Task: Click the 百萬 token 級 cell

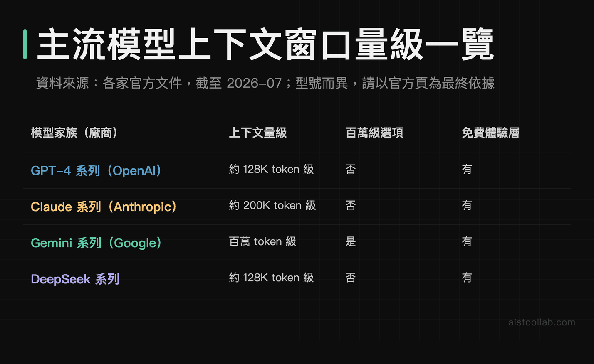Action: (262, 241)
